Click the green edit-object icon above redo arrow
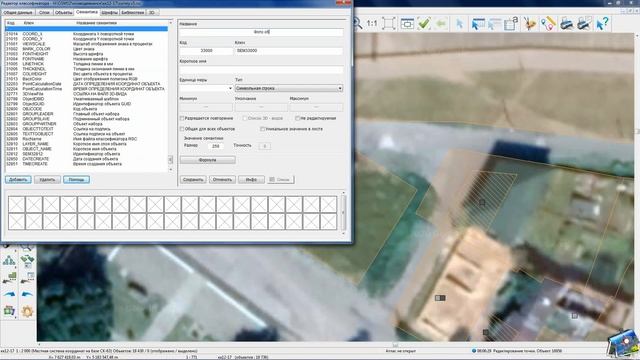640x360 pixels. click(9, 278)
